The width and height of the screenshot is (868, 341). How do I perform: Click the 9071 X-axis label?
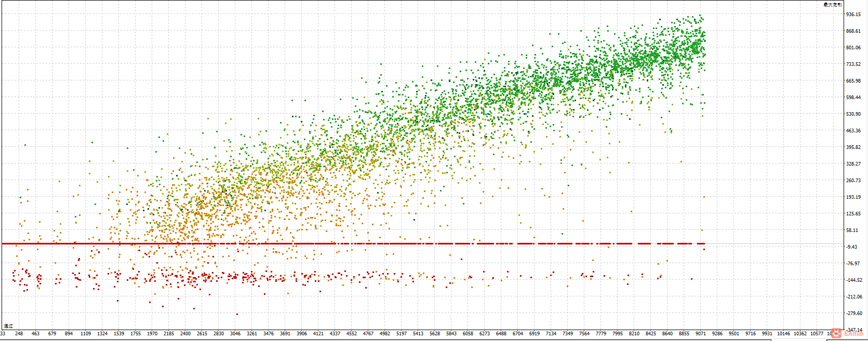point(701,334)
